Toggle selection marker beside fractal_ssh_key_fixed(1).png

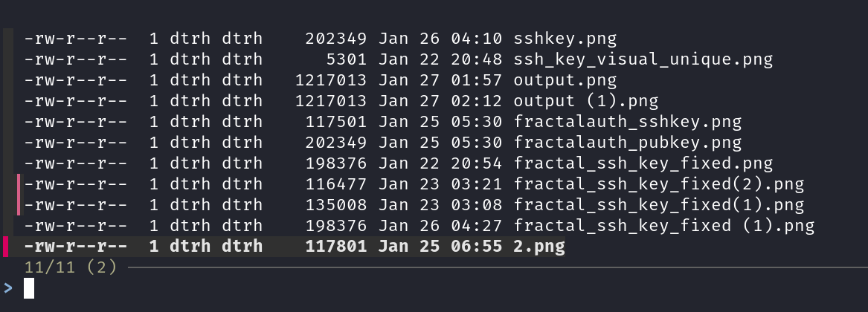(18, 204)
